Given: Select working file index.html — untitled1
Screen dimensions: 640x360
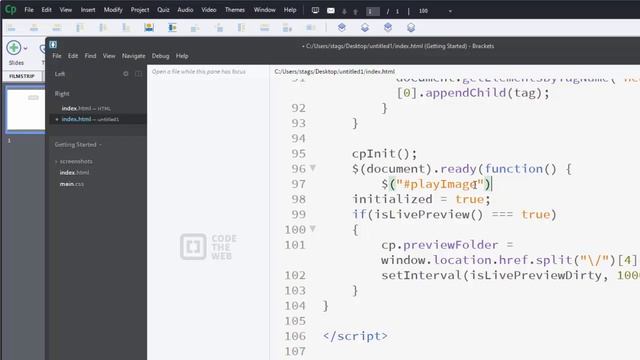Looking at the screenshot, I should 90,119.
